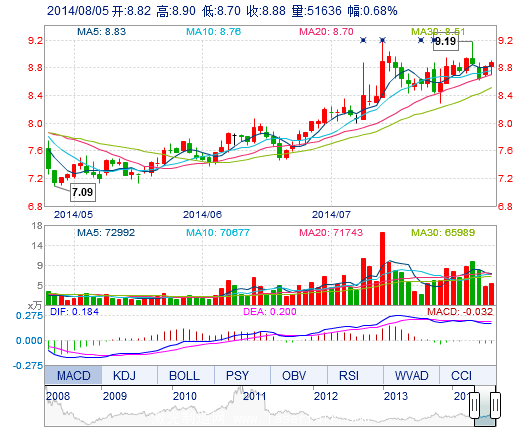
Task: Click the left range slider handle
Action: pyautogui.click(x=474, y=405)
